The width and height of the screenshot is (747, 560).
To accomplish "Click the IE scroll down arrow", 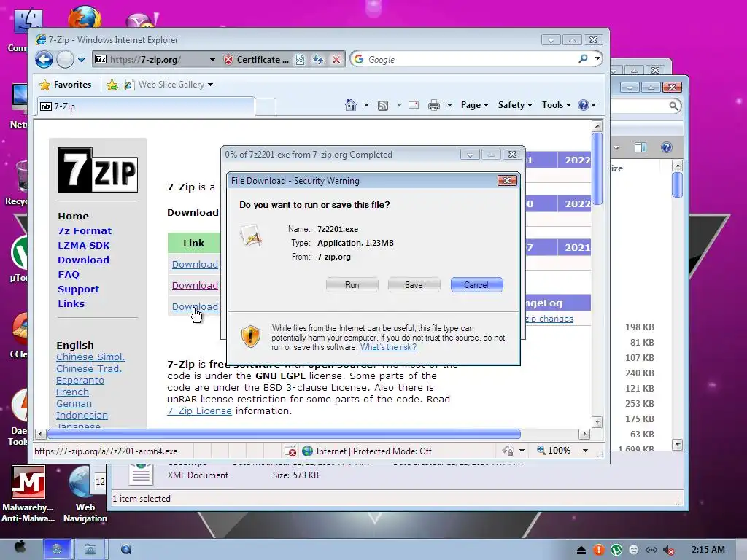I will [x=597, y=422].
